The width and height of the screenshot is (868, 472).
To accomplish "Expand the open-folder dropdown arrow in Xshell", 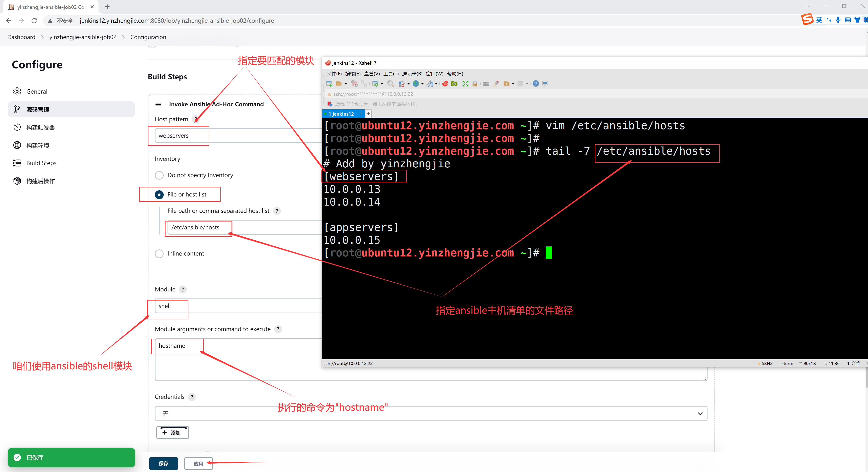I will pos(346,84).
